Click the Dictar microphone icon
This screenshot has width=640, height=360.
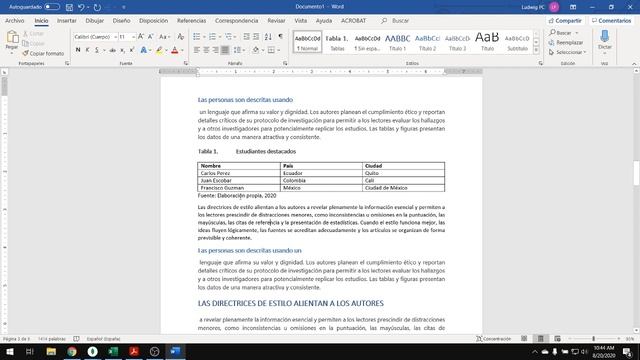604,37
